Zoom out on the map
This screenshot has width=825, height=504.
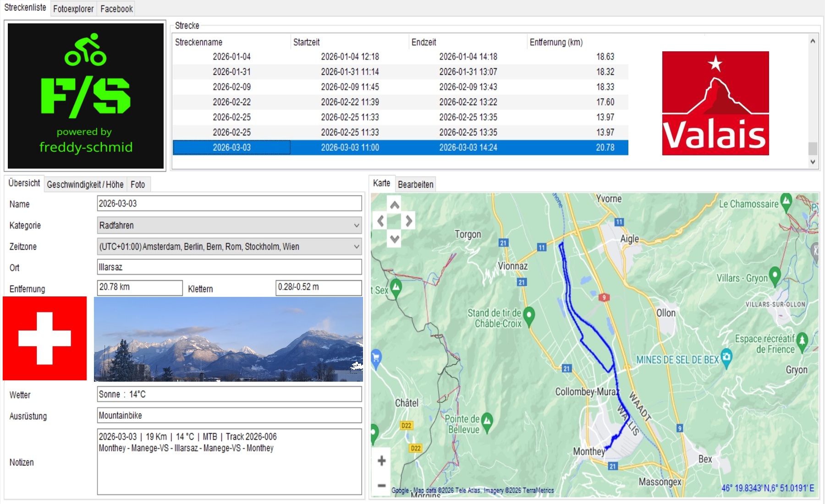point(381,485)
